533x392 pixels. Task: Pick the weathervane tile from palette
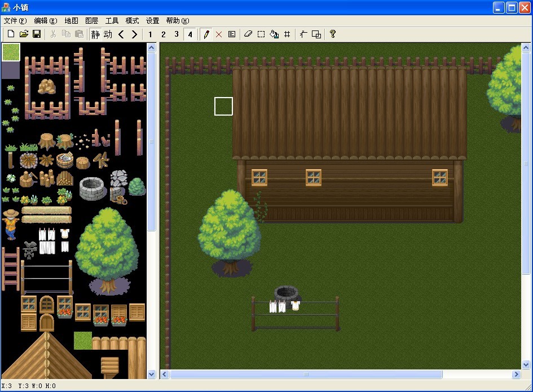click(x=30, y=250)
